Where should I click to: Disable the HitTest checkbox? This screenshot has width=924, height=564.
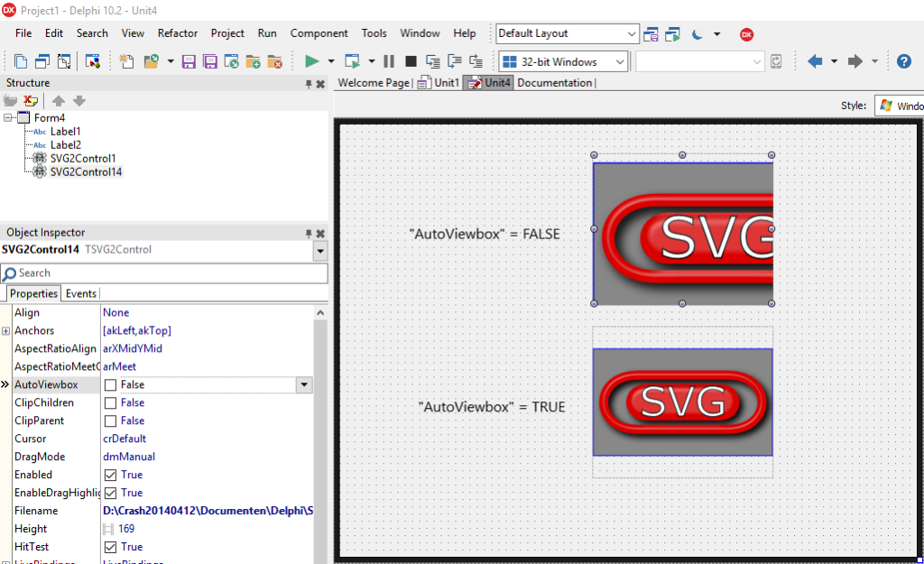pos(110,547)
